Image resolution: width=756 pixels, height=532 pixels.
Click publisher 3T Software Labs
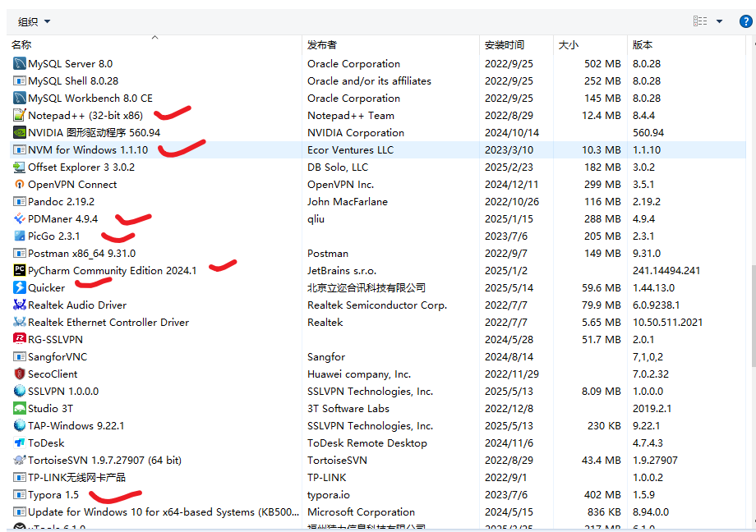(348, 409)
